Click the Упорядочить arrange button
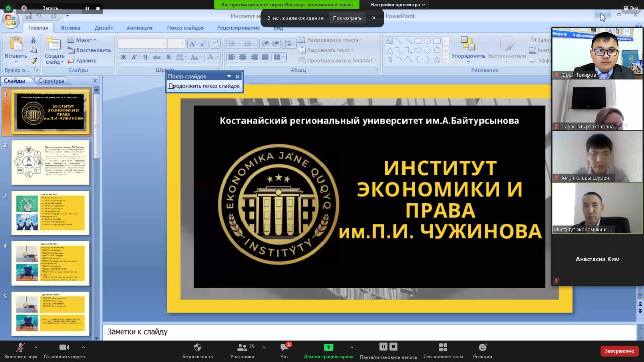This screenshot has width=644, height=362. click(x=468, y=48)
